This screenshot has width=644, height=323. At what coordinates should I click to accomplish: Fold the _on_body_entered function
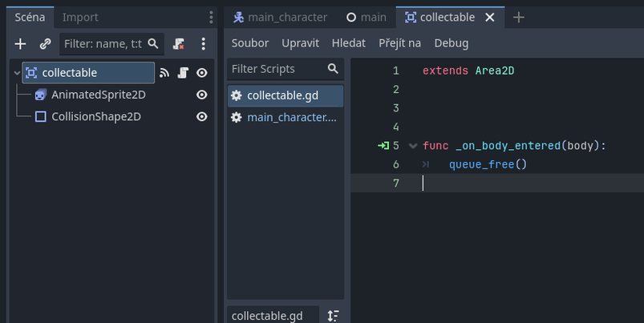coord(413,146)
